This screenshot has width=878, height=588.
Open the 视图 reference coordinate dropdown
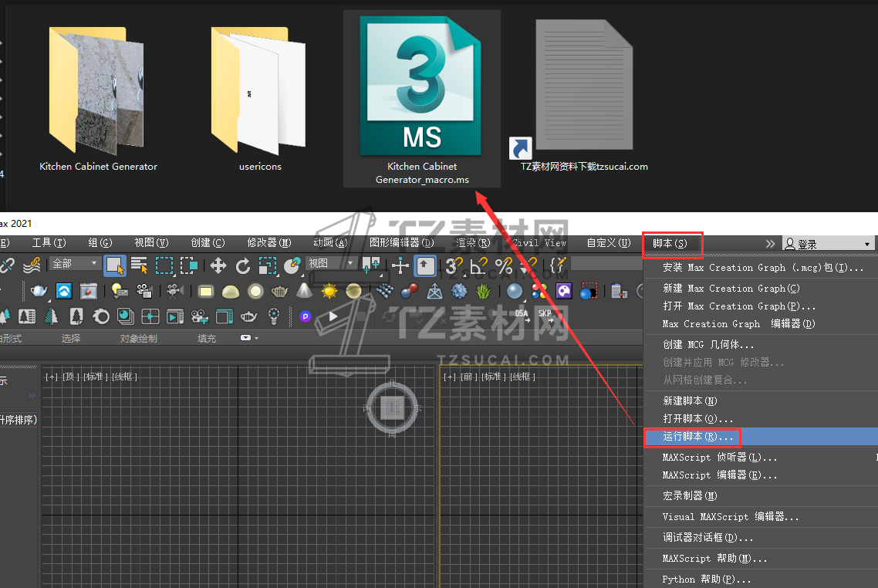[x=332, y=263]
